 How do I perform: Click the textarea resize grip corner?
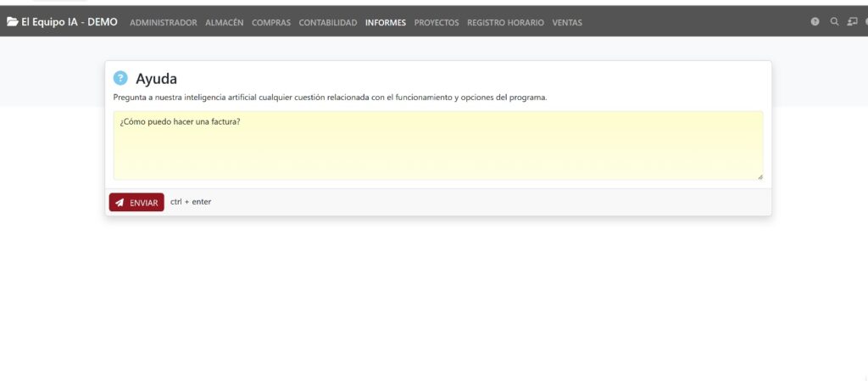pos(759,176)
